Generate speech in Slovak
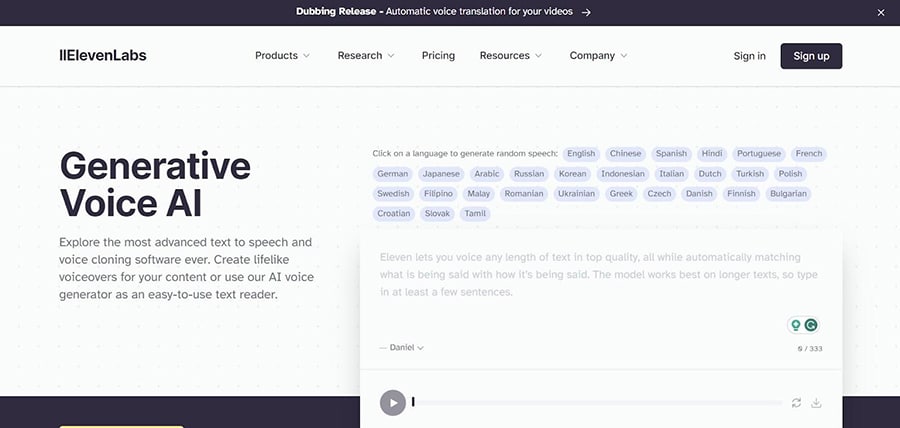This screenshot has height=428, width=900. pos(437,214)
